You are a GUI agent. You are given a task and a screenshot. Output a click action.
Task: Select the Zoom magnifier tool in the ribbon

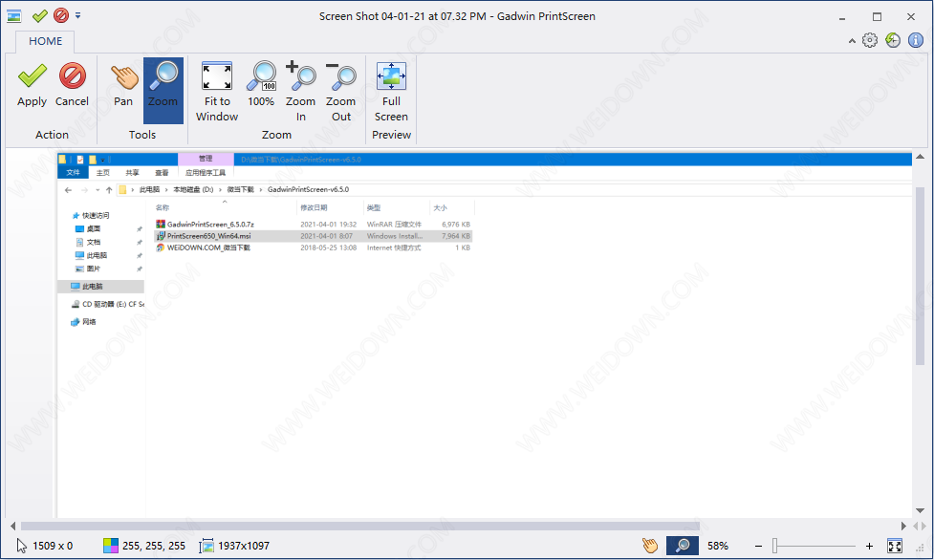(x=163, y=84)
